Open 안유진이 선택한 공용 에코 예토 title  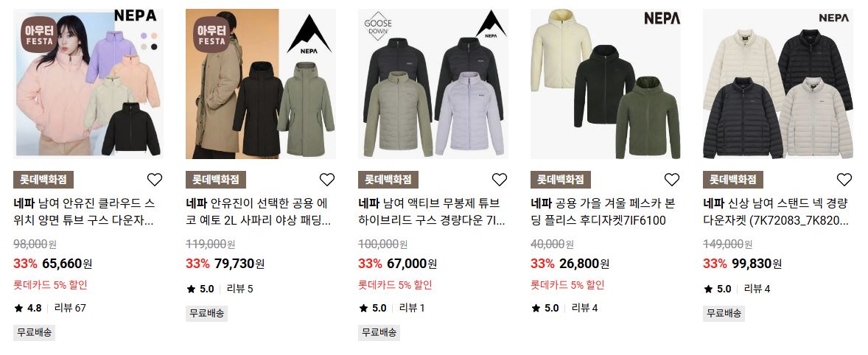point(259,212)
